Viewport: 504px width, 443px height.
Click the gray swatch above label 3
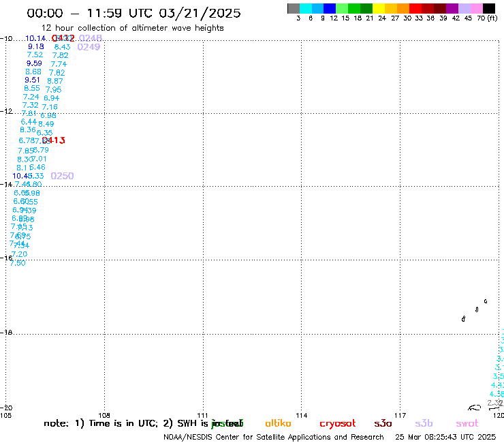[x=294, y=8]
